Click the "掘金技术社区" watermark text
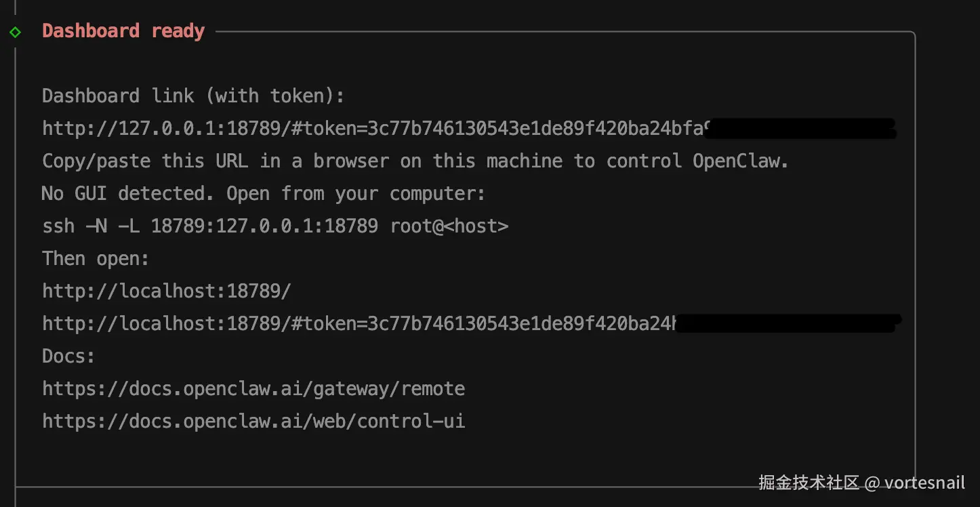 (809, 483)
